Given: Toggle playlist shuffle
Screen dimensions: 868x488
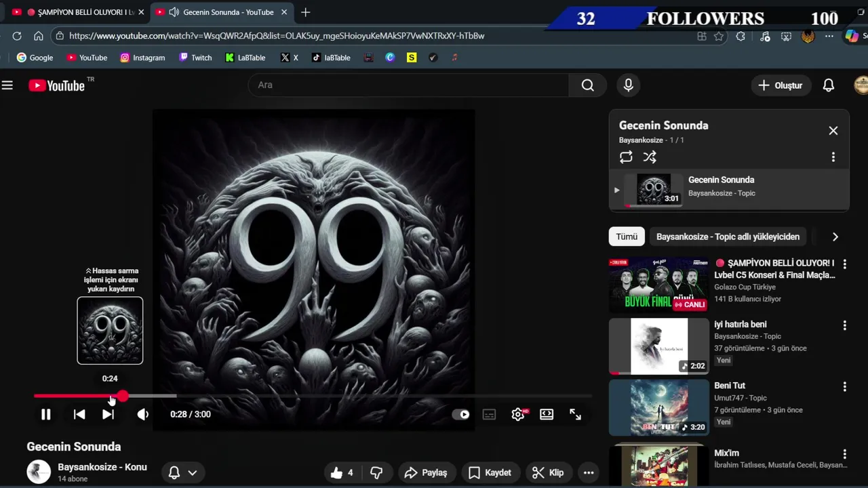Looking at the screenshot, I should click(x=650, y=157).
